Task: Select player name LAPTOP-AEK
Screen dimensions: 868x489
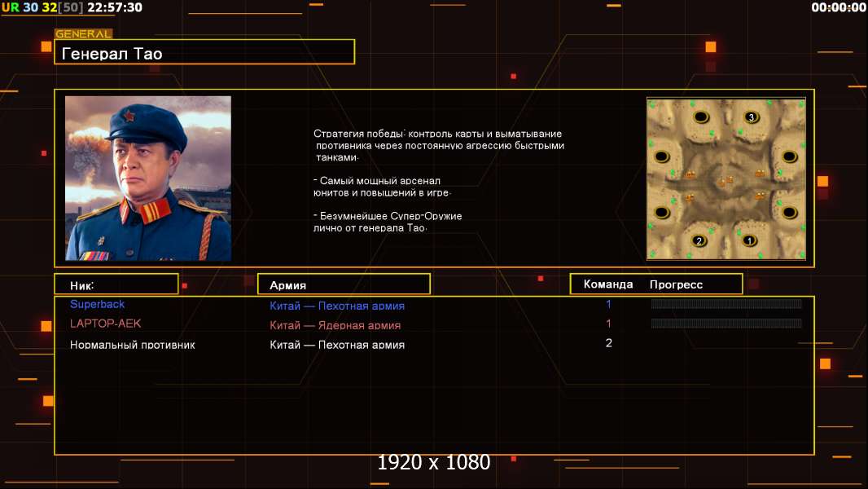Action: click(x=105, y=324)
